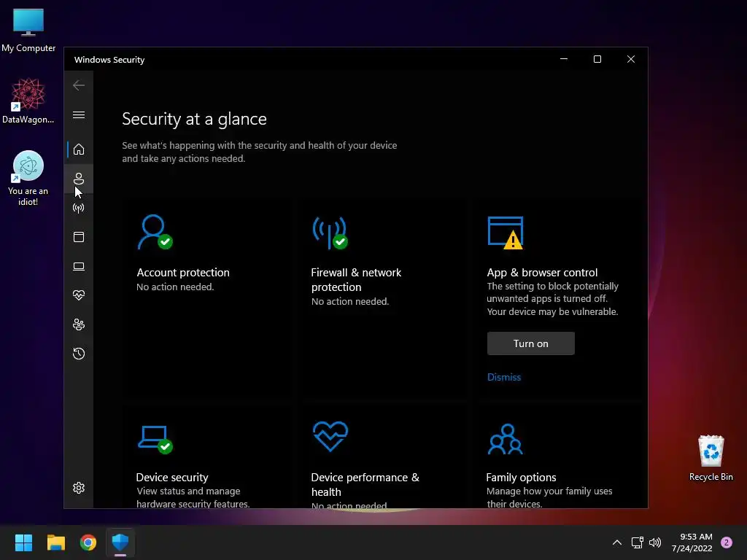Click the Firewall & network protection tile icon
747x560 pixels.
click(x=330, y=233)
